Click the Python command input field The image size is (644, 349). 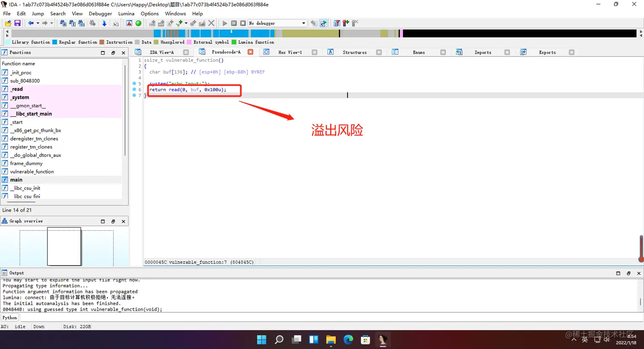point(331,318)
